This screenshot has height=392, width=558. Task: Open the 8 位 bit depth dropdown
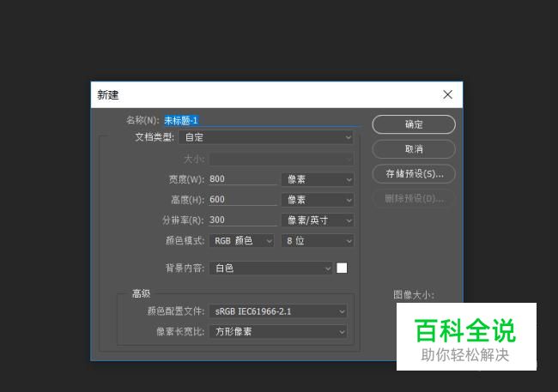click(x=318, y=241)
